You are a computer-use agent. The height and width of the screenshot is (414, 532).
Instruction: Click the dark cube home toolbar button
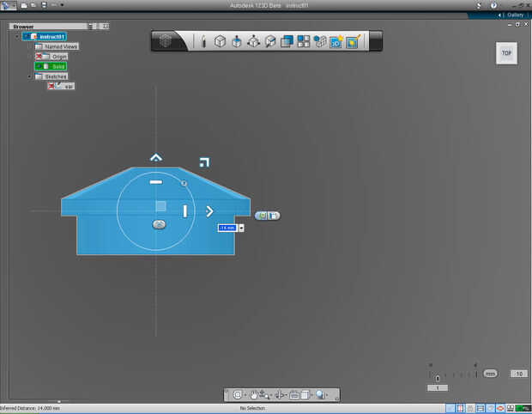coord(166,41)
